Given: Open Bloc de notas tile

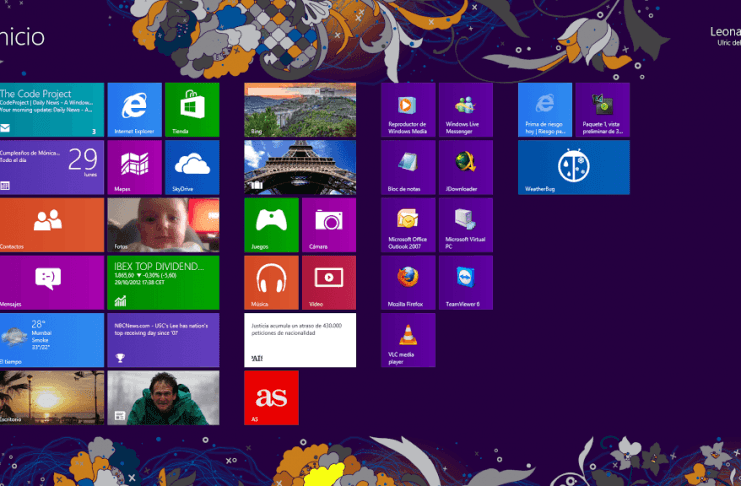Looking at the screenshot, I should click(x=408, y=167).
